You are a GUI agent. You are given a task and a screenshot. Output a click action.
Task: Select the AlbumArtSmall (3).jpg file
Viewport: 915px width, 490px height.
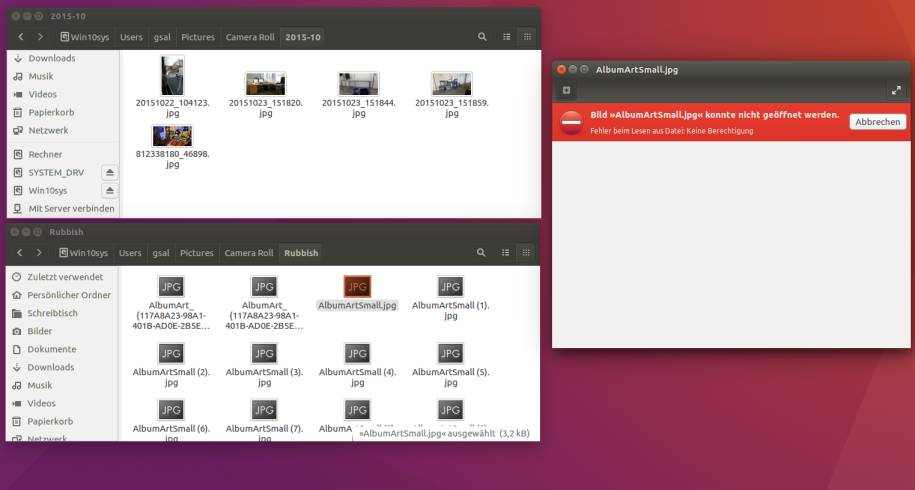click(264, 353)
